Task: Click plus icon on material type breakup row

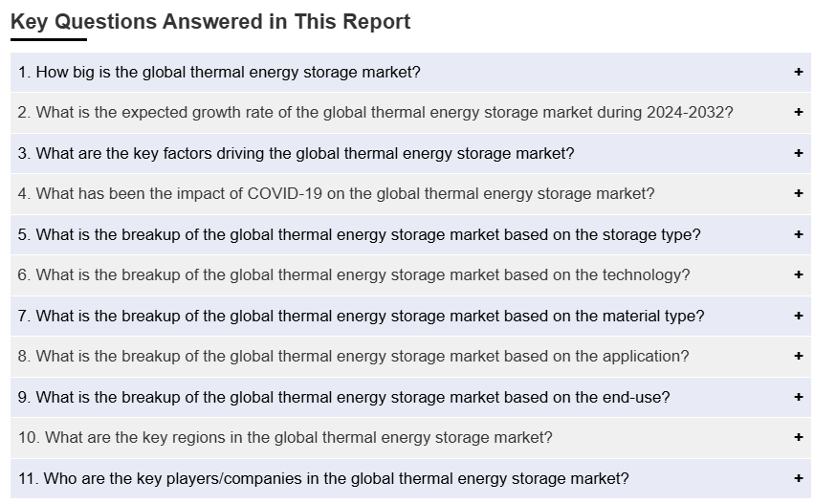Action: pos(798,316)
